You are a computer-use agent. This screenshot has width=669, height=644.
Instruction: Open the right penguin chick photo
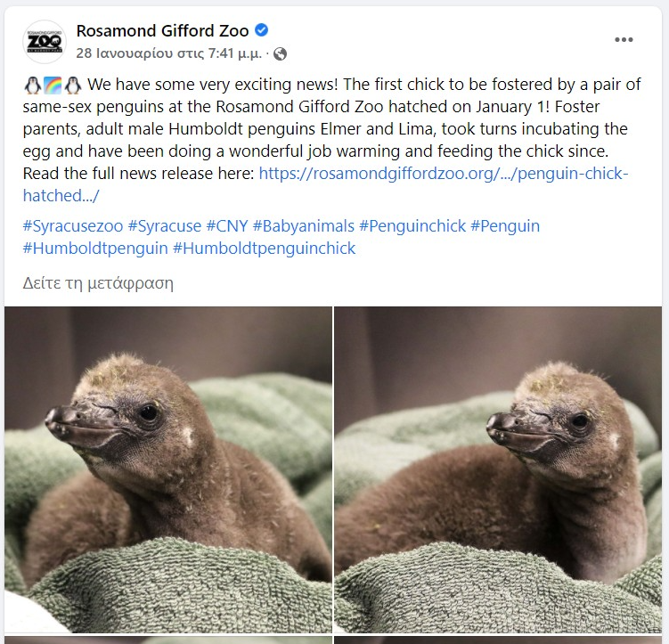498,469
